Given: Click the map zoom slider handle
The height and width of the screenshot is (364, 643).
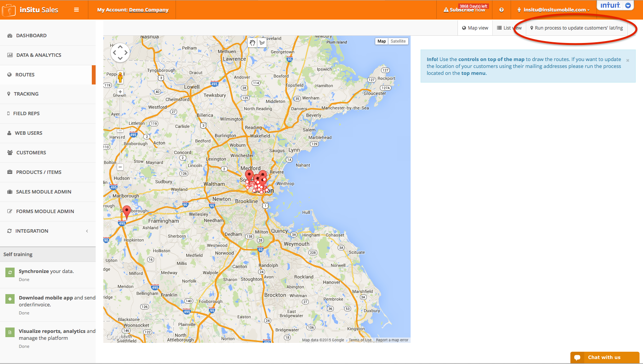Looking at the screenshot, I should tap(120, 130).
